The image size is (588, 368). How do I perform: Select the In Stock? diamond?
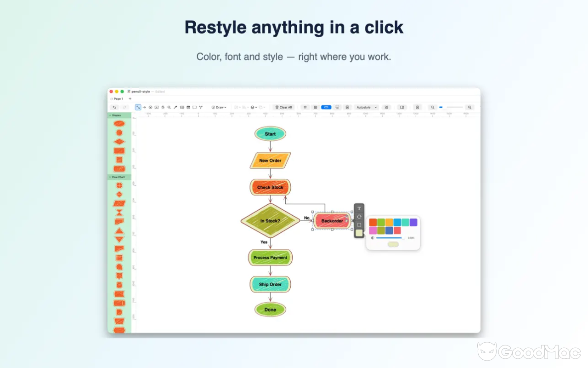pos(270,221)
